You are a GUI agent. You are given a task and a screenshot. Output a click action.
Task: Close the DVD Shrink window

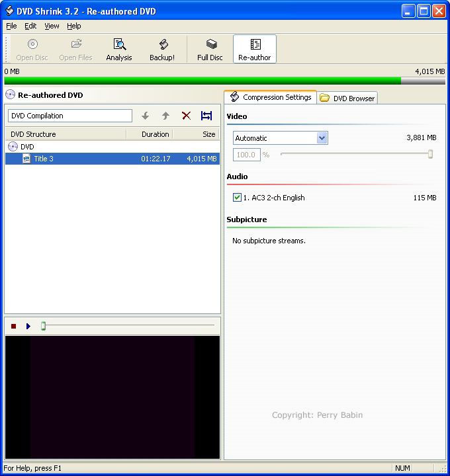[439, 11]
